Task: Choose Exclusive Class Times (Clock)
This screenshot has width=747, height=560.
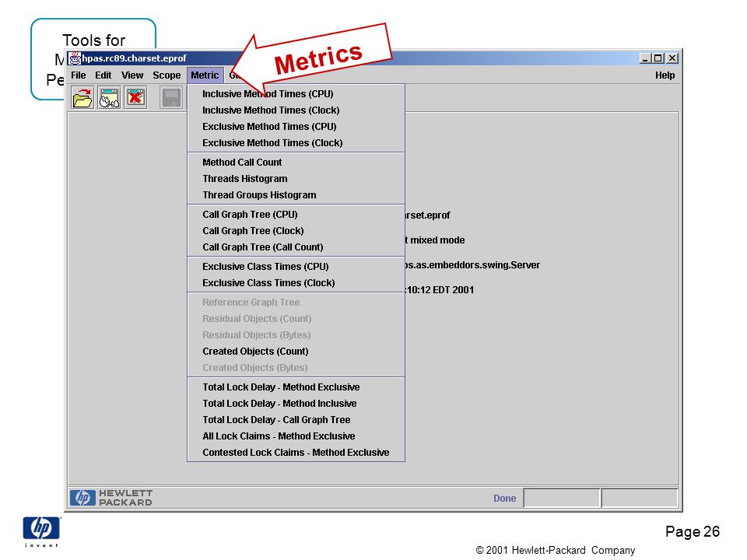Action: click(296, 283)
